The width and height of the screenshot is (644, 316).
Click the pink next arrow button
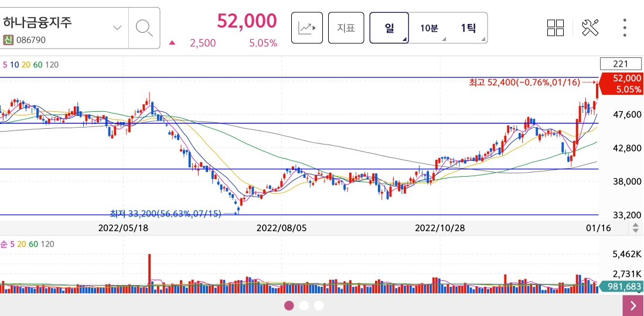point(633,305)
